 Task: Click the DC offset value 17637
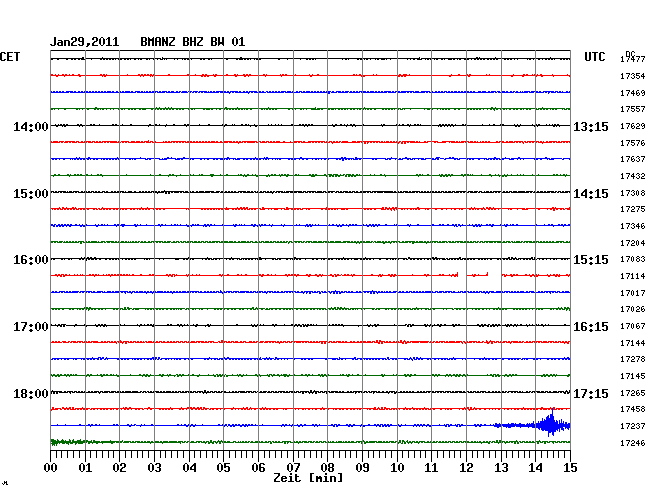point(633,160)
